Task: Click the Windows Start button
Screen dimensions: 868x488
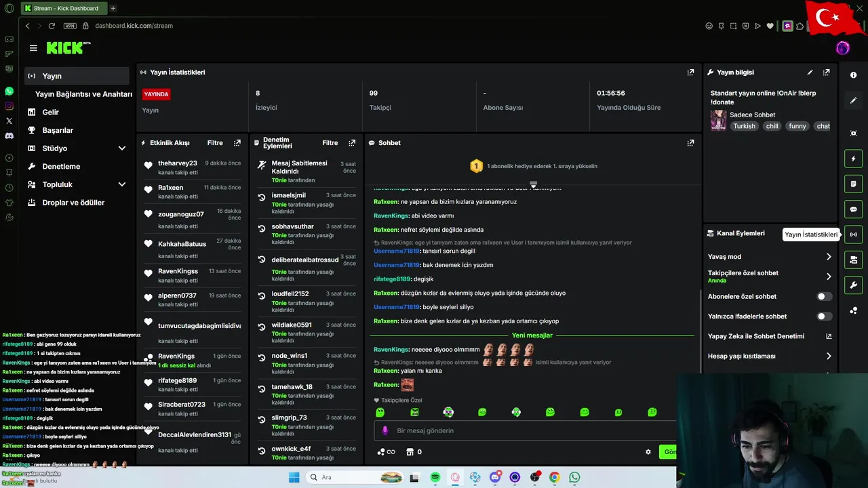Action: tap(294, 477)
